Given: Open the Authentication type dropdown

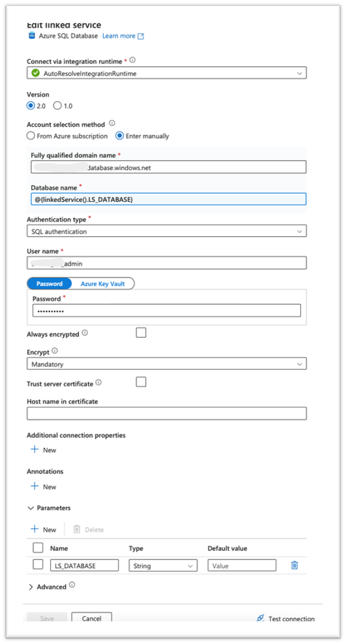Looking at the screenshot, I should click(166, 232).
